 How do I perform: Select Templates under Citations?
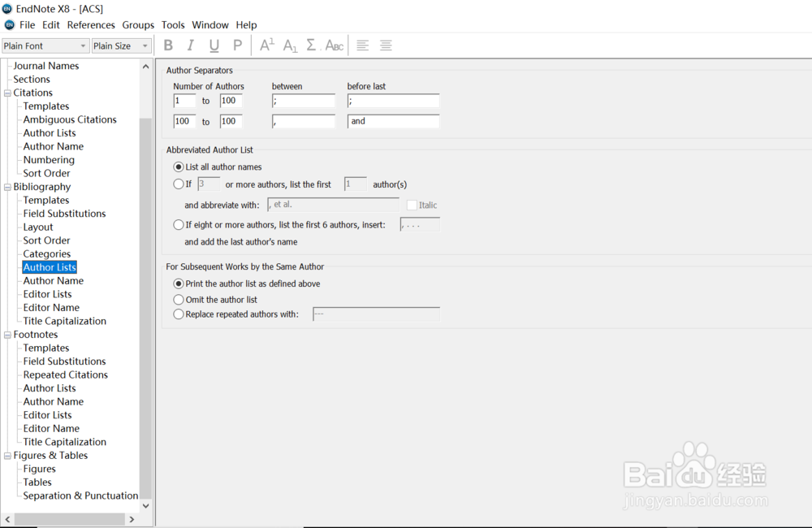[46, 106]
